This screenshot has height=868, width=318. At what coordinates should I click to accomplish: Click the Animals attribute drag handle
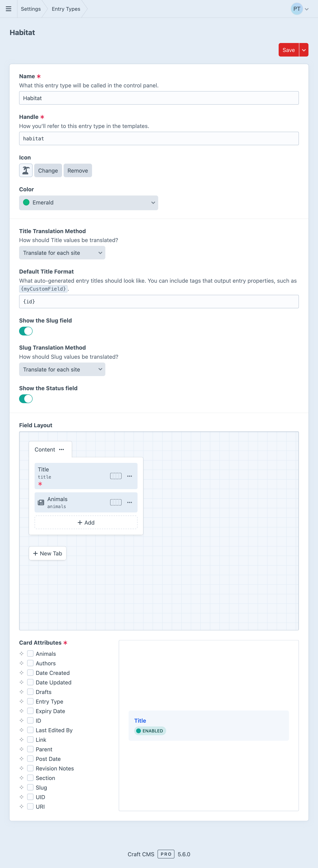pyautogui.click(x=21, y=654)
